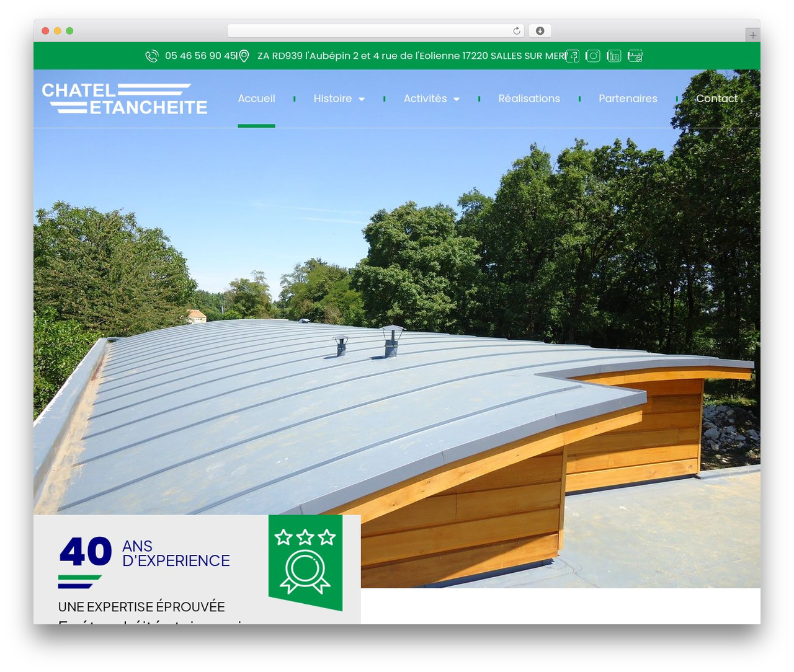Go to the Accueil menu item
This screenshot has height=672, width=794.
(x=257, y=99)
